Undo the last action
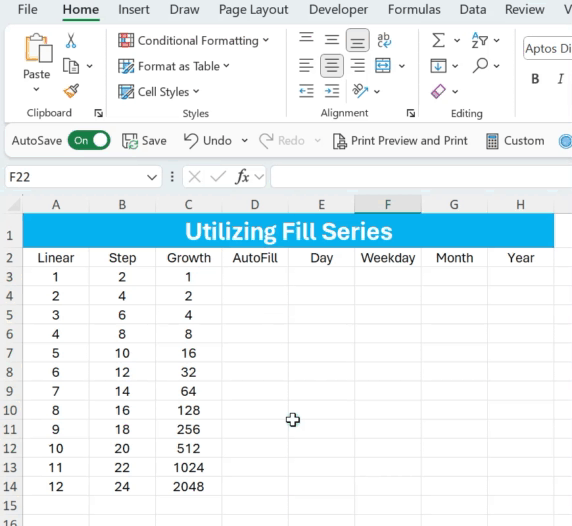The image size is (572, 526). (x=208, y=141)
